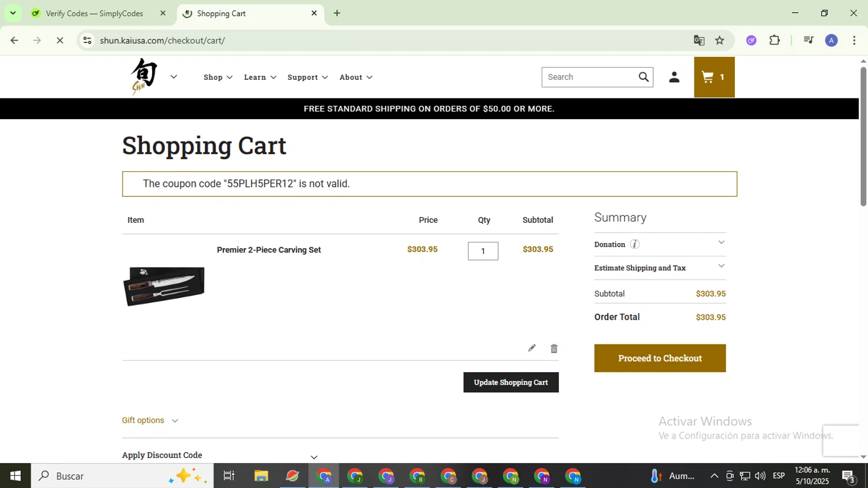Image resolution: width=868 pixels, height=488 pixels.
Task: Close the Verify Codes — SimplyCodes tab
Action: click(163, 13)
